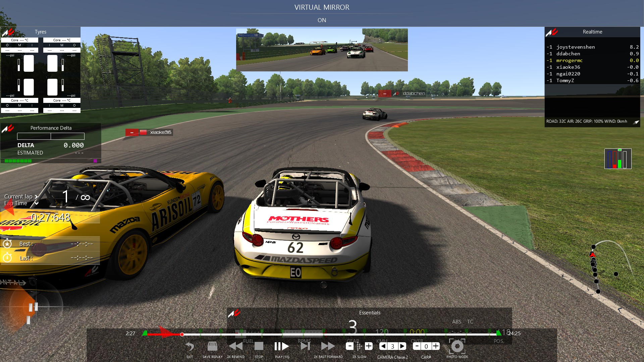This screenshot has width=644, height=362.
Task: Decrease slow motion with the minus button
Action: click(x=350, y=346)
